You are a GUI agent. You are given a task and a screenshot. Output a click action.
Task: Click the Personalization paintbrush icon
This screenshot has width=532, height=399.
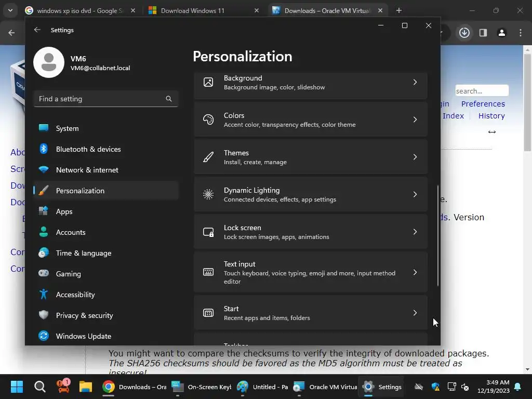click(44, 190)
